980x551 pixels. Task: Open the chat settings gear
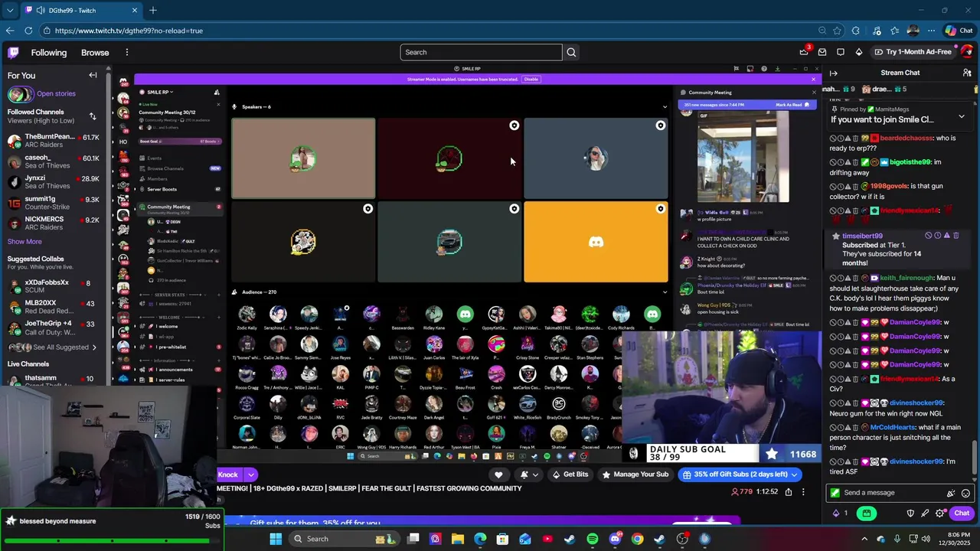click(x=940, y=514)
